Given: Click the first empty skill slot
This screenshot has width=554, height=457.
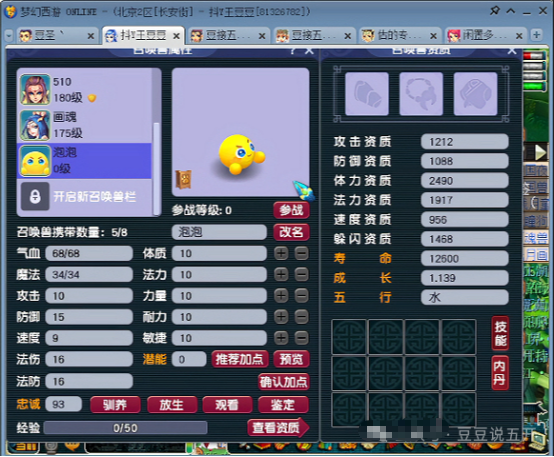Looking at the screenshot, I should [x=349, y=337].
